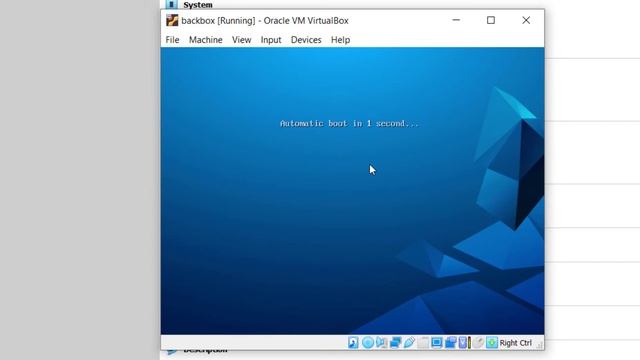
Task: Open the File menu
Action: point(172,40)
